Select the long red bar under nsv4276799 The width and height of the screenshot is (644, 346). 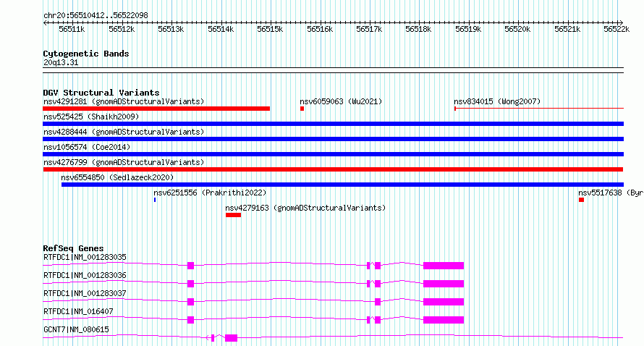click(333, 169)
